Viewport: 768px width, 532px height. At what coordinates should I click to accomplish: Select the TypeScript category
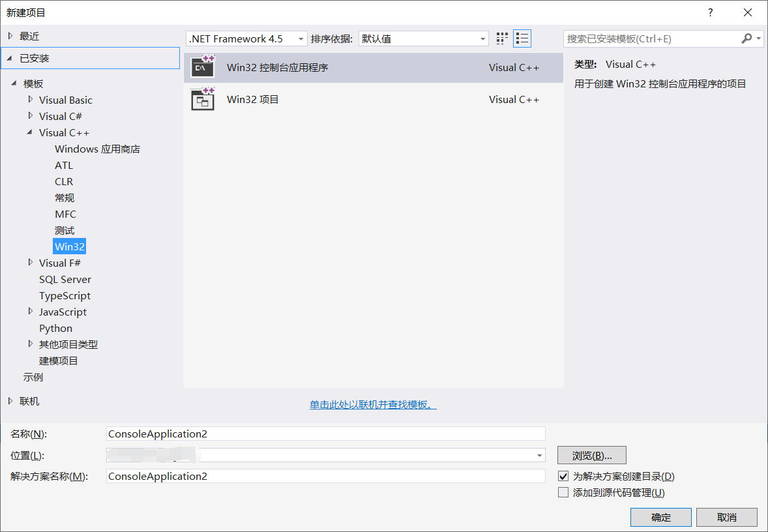tap(65, 295)
